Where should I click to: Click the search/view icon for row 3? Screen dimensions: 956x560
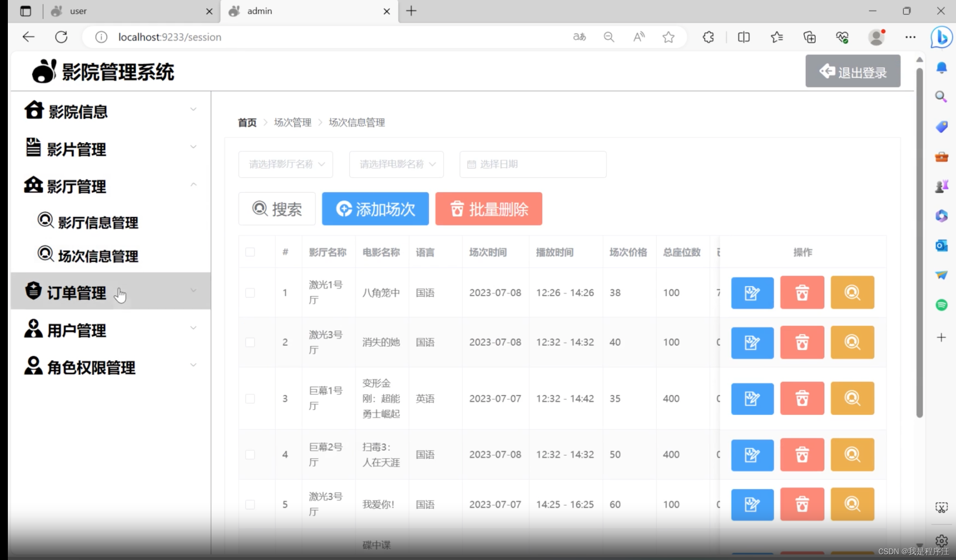[x=852, y=398]
